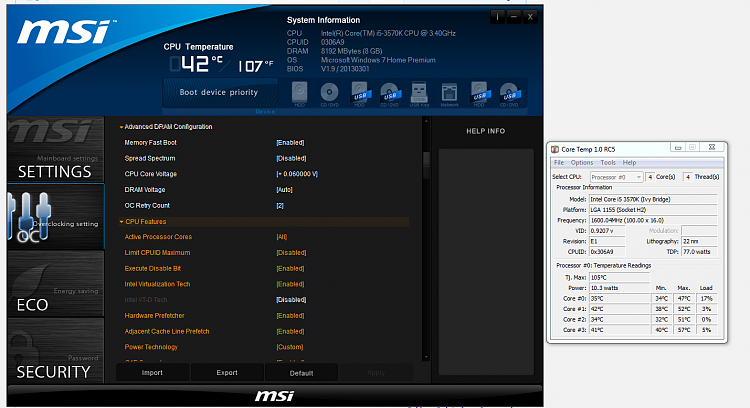
Task: Select the plain CD/DVD boot device icon
Action: [x=329, y=93]
